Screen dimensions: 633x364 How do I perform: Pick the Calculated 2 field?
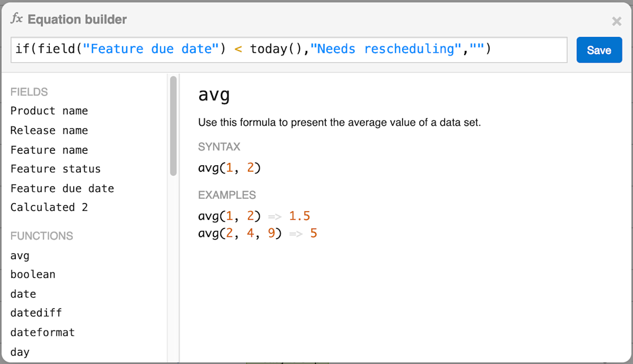49,207
